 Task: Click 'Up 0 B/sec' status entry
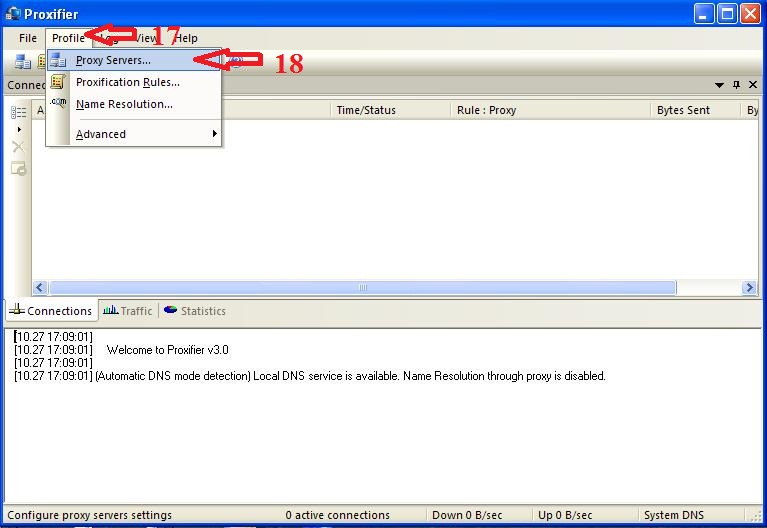click(565, 515)
